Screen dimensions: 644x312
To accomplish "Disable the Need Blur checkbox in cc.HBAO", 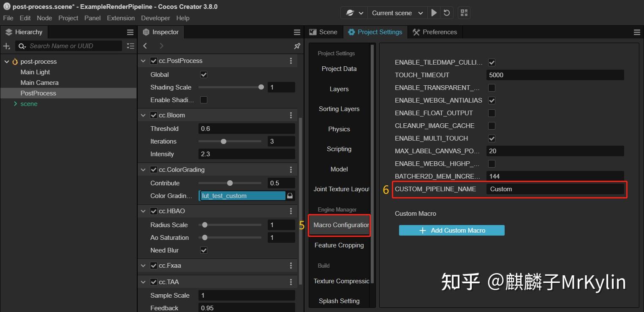I will click(204, 250).
